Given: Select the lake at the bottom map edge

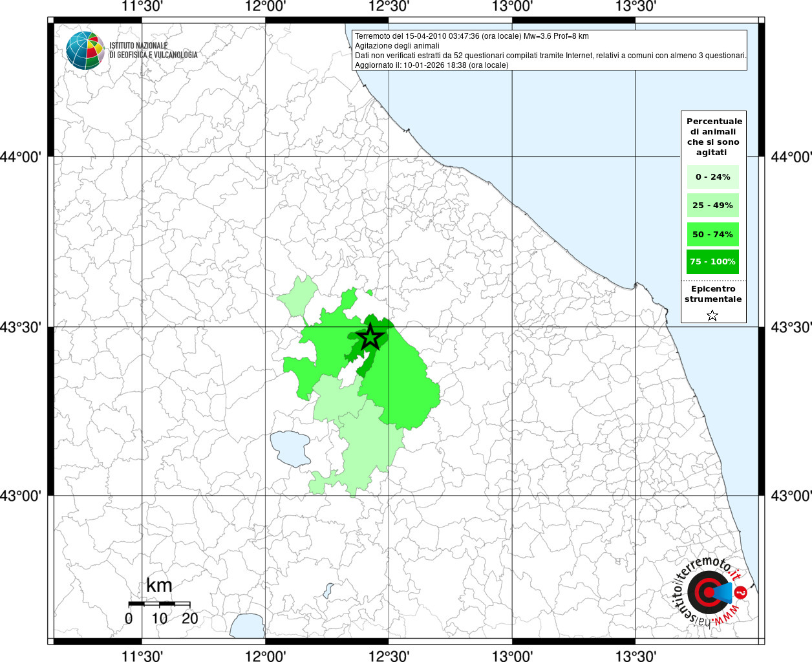Looking at the screenshot, I should click(247, 626).
